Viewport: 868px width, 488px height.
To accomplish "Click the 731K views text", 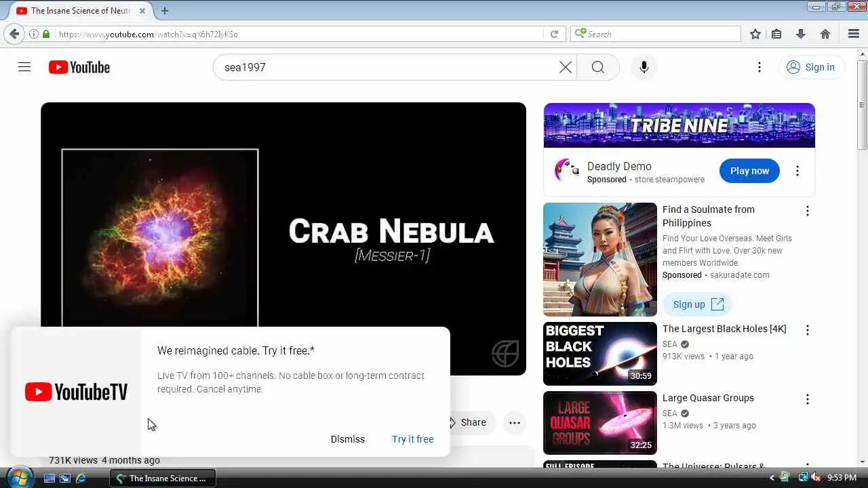I will 73,460.
